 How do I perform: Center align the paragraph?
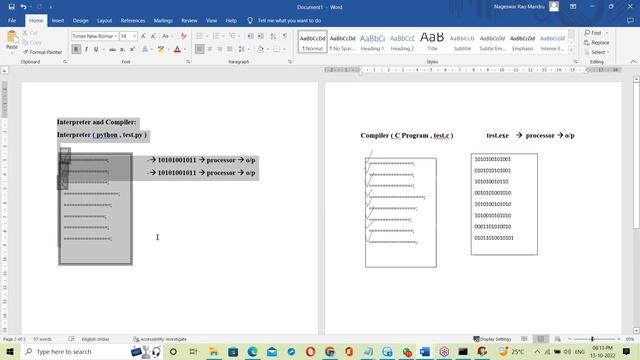click(209, 49)
